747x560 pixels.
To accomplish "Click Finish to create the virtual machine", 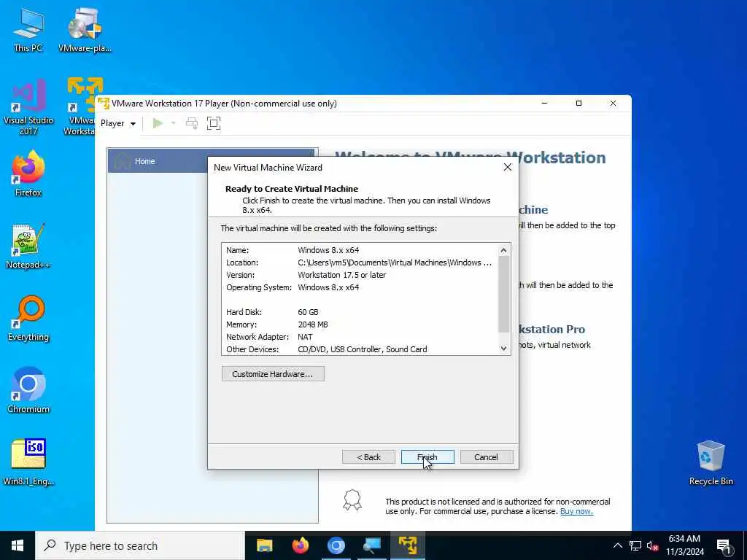I will tap(427, 457).
